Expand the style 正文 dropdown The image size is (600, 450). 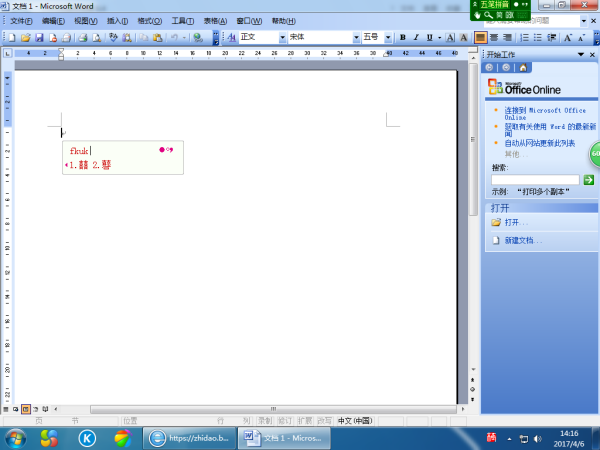282,38
